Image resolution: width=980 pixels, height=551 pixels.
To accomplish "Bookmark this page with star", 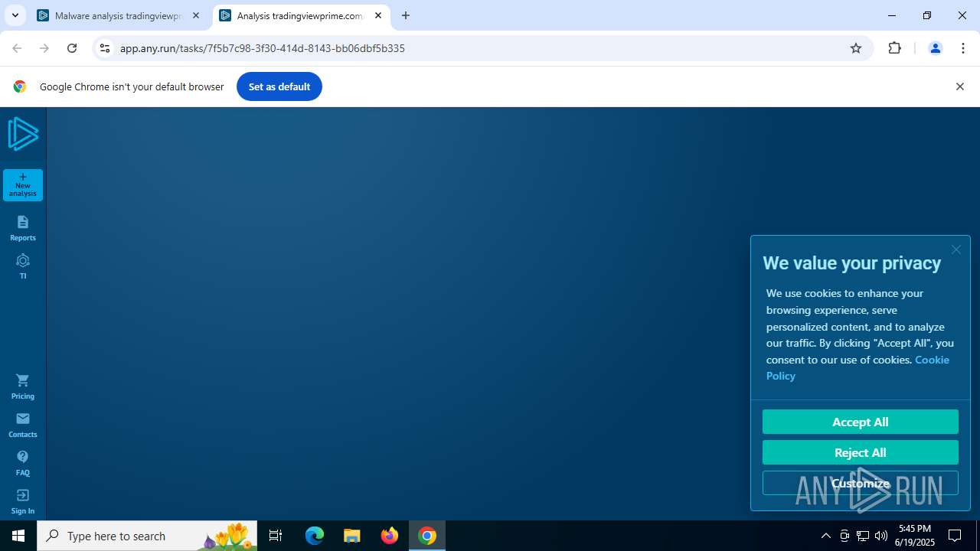I will (856, 48).
